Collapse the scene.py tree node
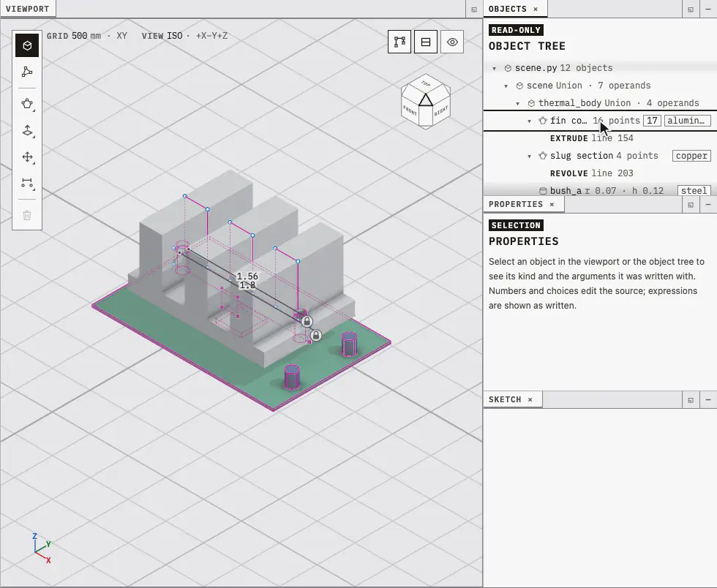 [x=495, y=68]
